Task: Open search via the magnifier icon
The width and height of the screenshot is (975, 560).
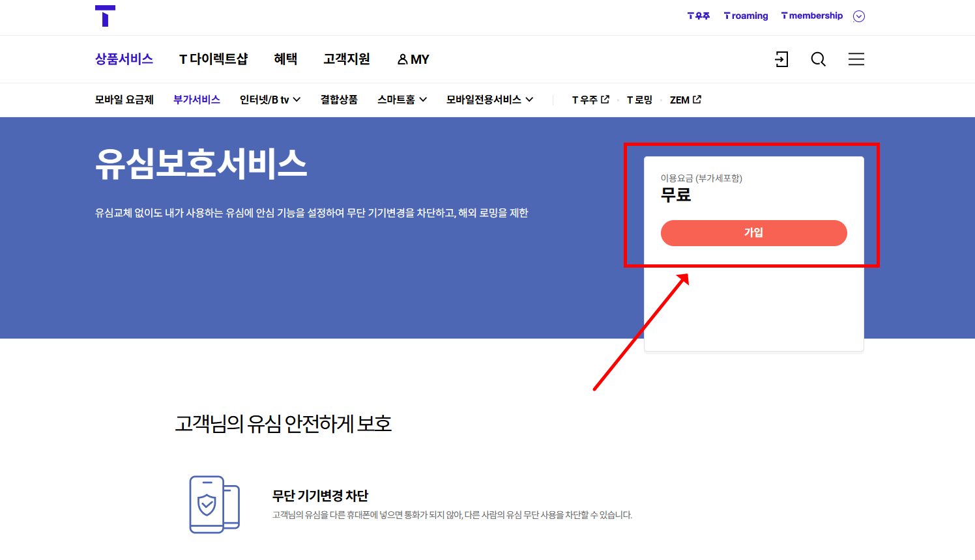Action: tap(818, 59)
